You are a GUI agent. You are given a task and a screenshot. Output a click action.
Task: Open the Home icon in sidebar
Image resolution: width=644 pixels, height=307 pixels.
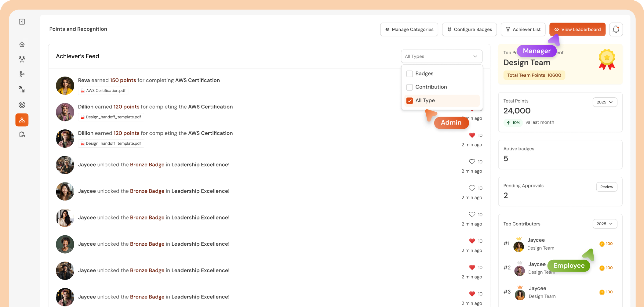pos(22,45)
